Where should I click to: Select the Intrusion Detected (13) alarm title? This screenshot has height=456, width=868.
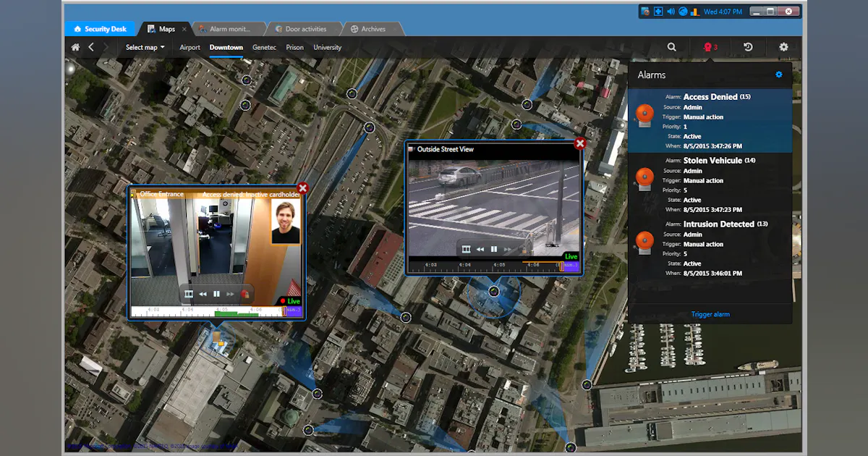point(726,224)
